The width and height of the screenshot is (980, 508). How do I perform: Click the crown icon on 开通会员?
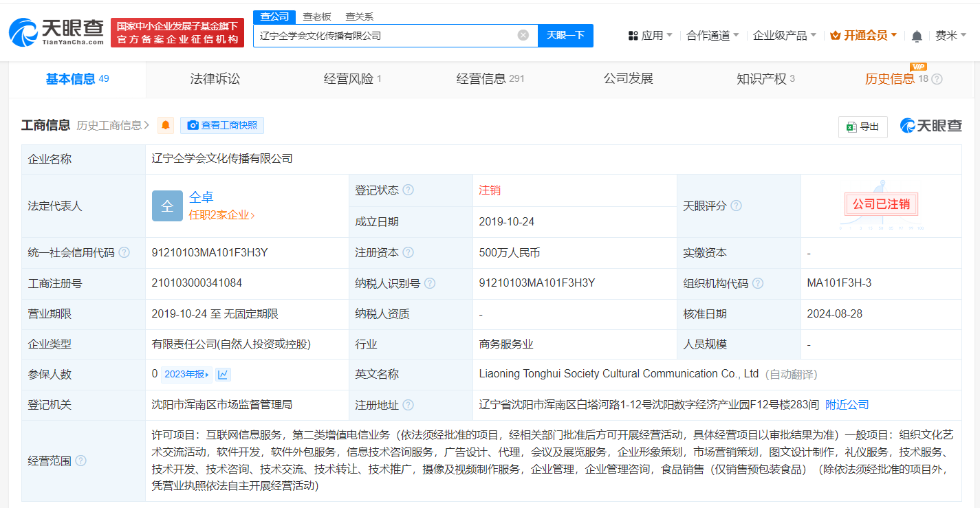(x=835, y=35)
